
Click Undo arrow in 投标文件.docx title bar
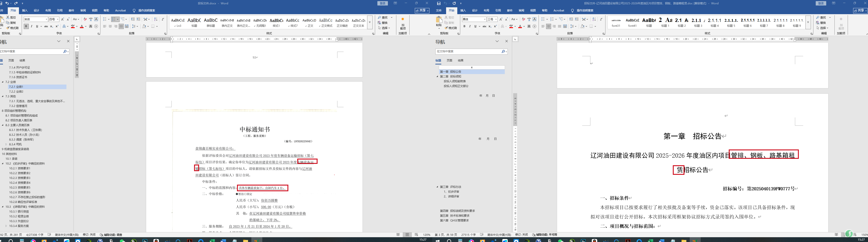click(x=7, y=3)
